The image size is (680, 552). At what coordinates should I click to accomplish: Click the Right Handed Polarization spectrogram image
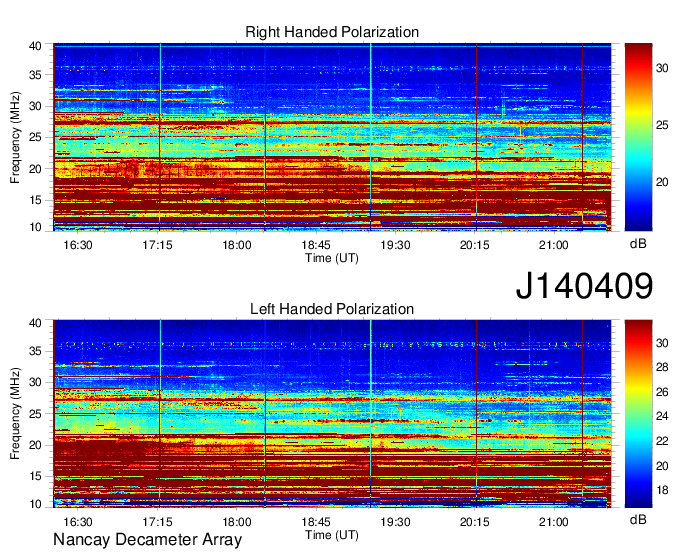(x=332, y=137)
